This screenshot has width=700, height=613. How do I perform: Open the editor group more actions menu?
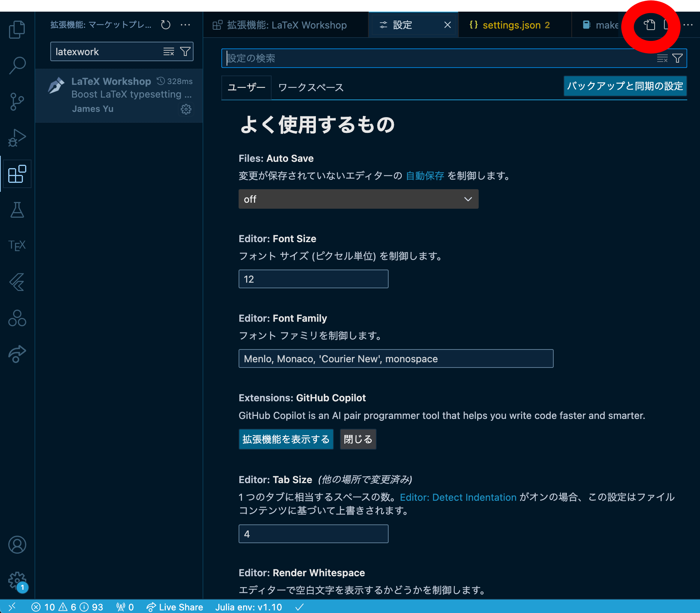pyautogui.click(x=689, y=25)
